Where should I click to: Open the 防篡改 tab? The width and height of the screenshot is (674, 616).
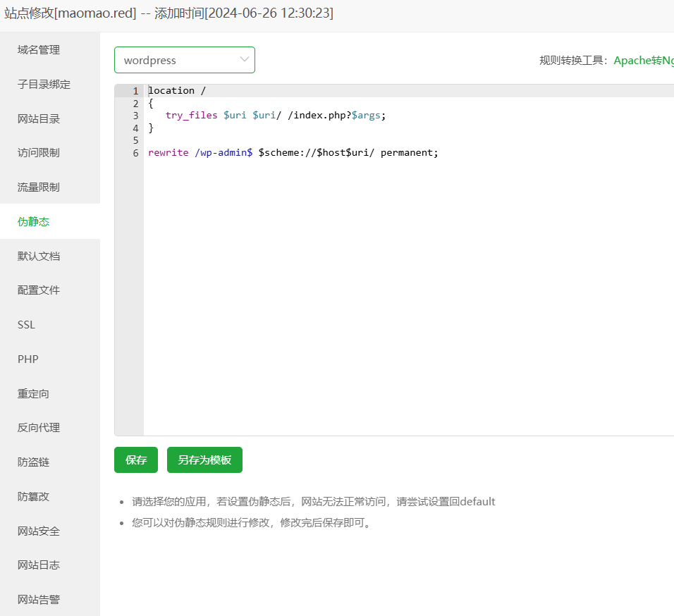point(50,497)
